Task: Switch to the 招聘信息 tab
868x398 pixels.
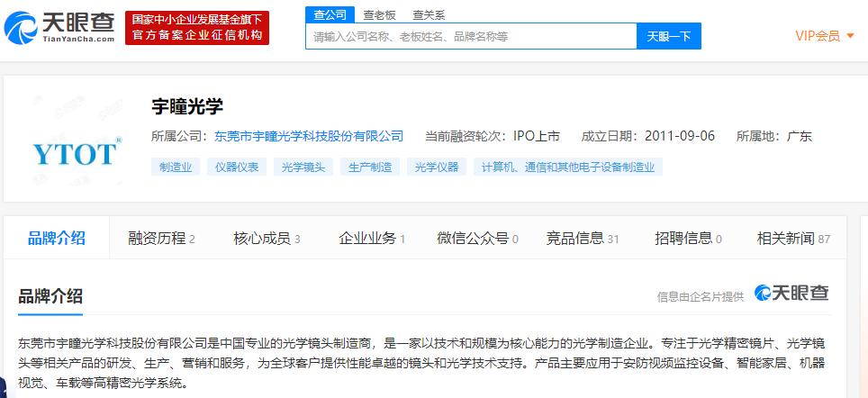Action: click(x=688, y=239)
